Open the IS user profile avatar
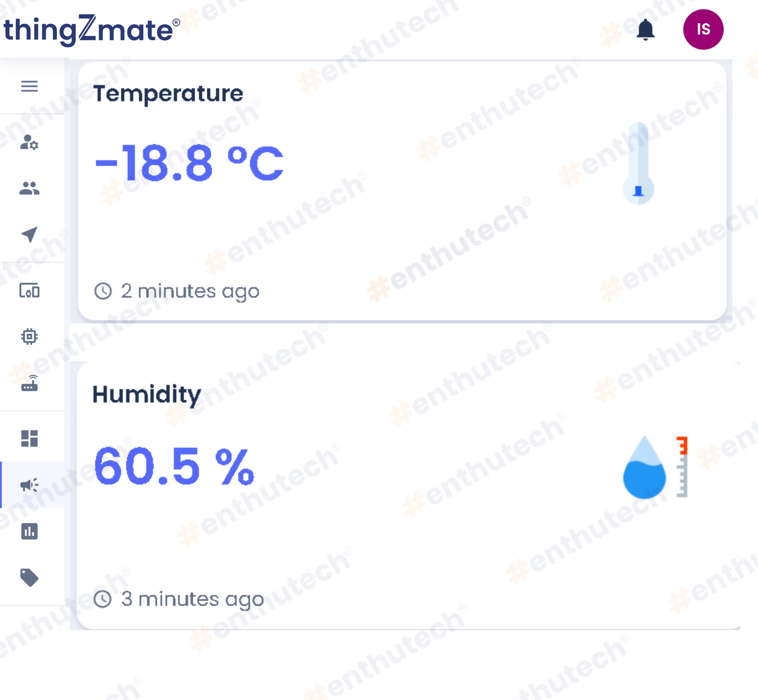This screenshot has width=758, height=700. click(703, 29)
